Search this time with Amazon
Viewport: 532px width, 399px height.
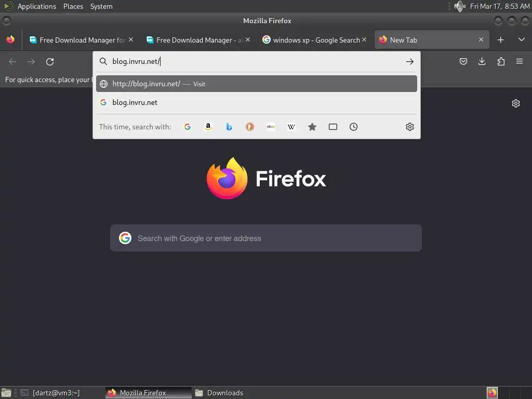208,127
